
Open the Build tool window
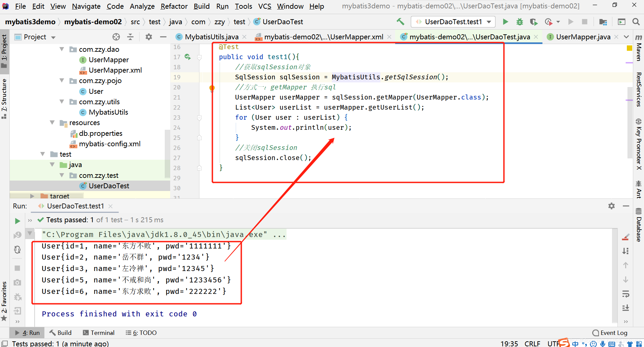point(61,333)
